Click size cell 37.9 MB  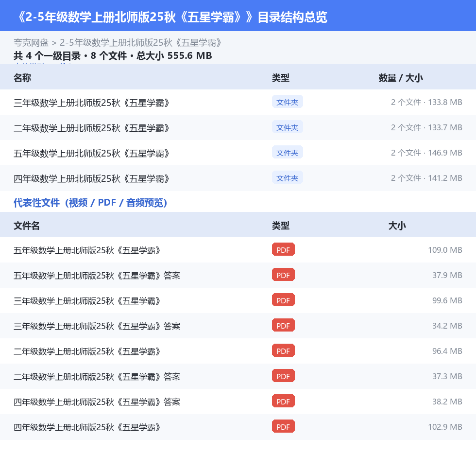coord(447,275)
